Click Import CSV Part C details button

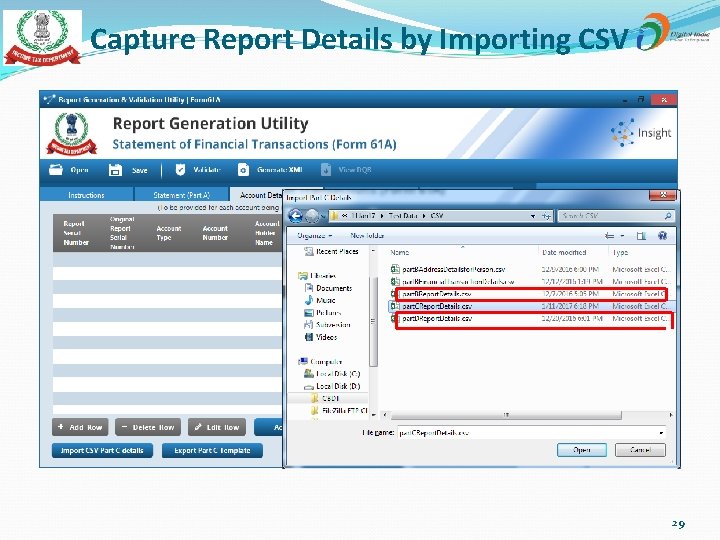point(102,450)
